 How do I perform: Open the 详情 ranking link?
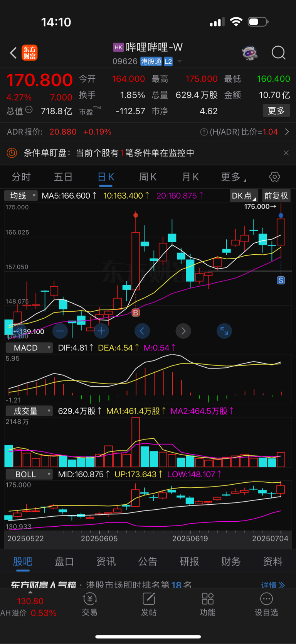pyautogui.click(x=273, y=585)
